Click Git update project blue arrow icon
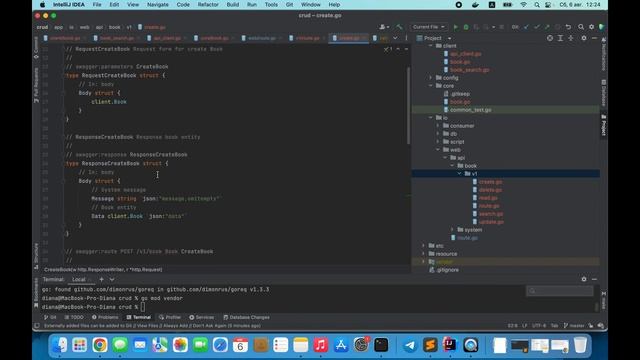The image size is (640, 360). point(526,27)
